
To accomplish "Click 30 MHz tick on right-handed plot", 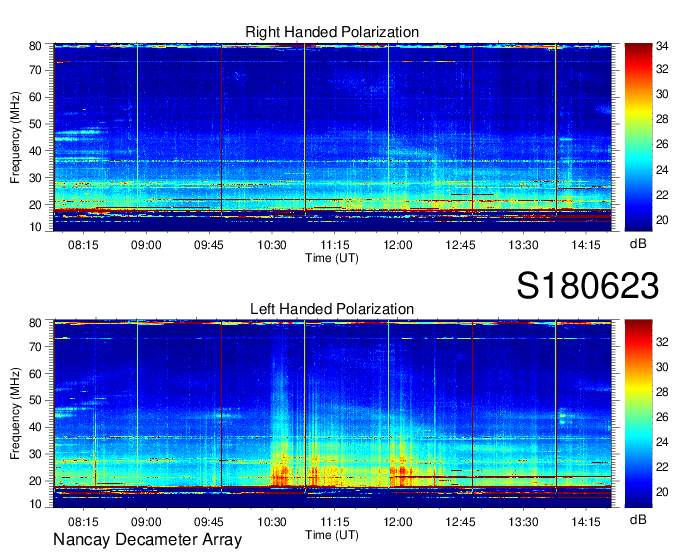I will point(35,178).
